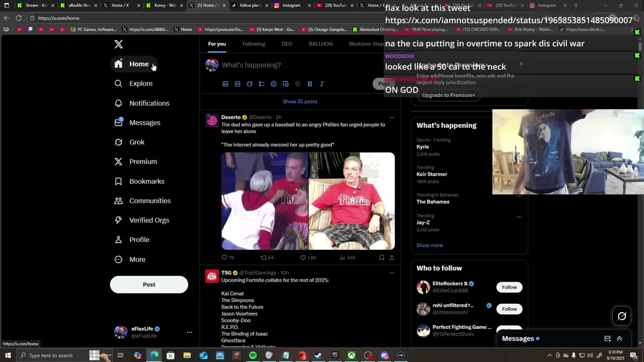Select the For you timeline tab
The image size is (644, 362).
[x=217, y=44]
